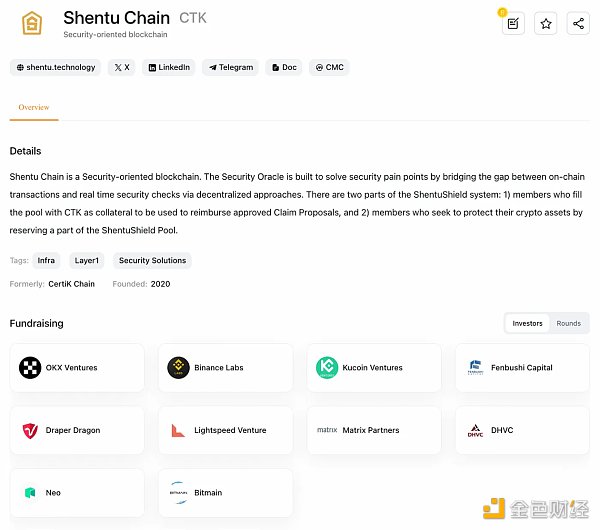Click the star favorite icon
Screen dimensions: 600x530
(x=545, y=23)
